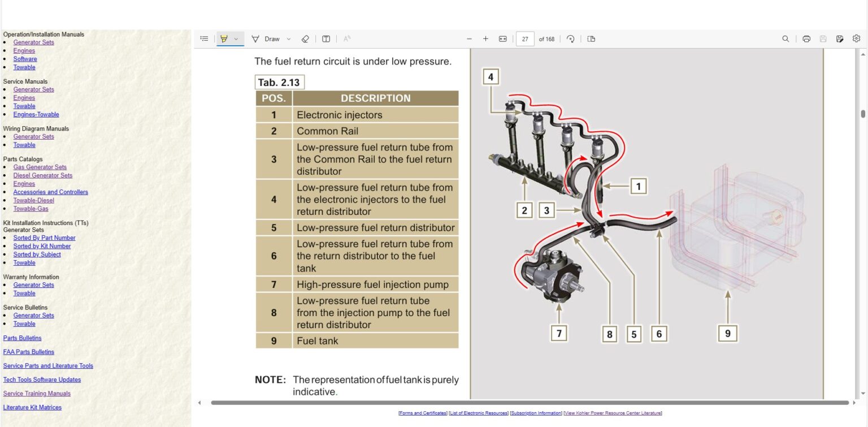
Task: Click the page number input field
Action: click(524, 38)
